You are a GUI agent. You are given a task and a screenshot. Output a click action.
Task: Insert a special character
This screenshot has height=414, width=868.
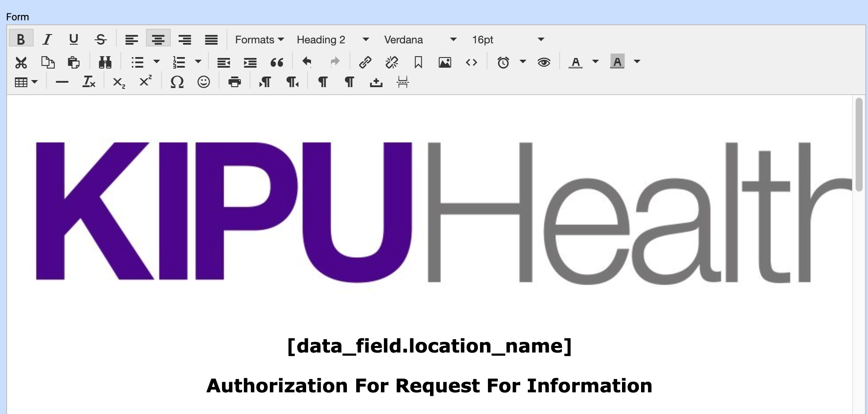click(x=177, y=81)
